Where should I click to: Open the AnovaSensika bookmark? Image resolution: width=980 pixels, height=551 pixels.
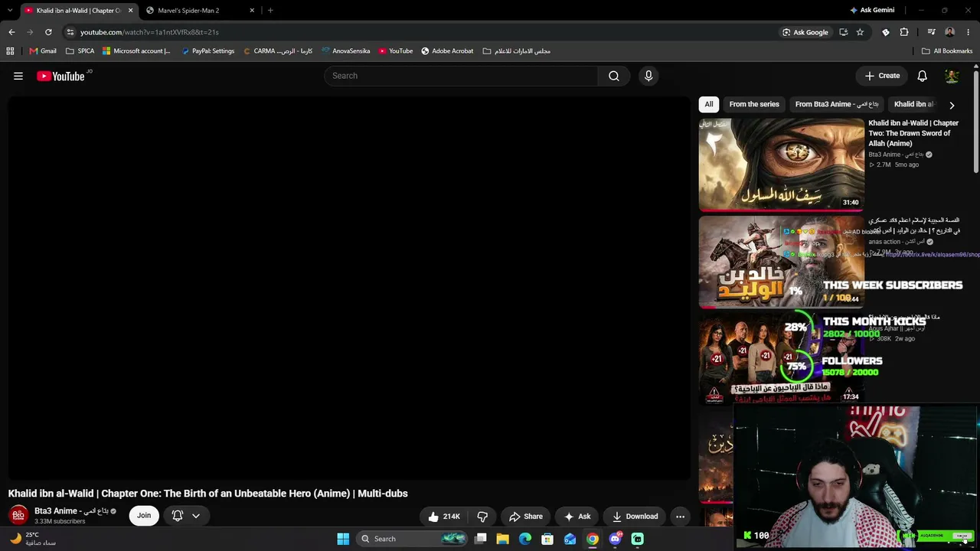point(346,51)
